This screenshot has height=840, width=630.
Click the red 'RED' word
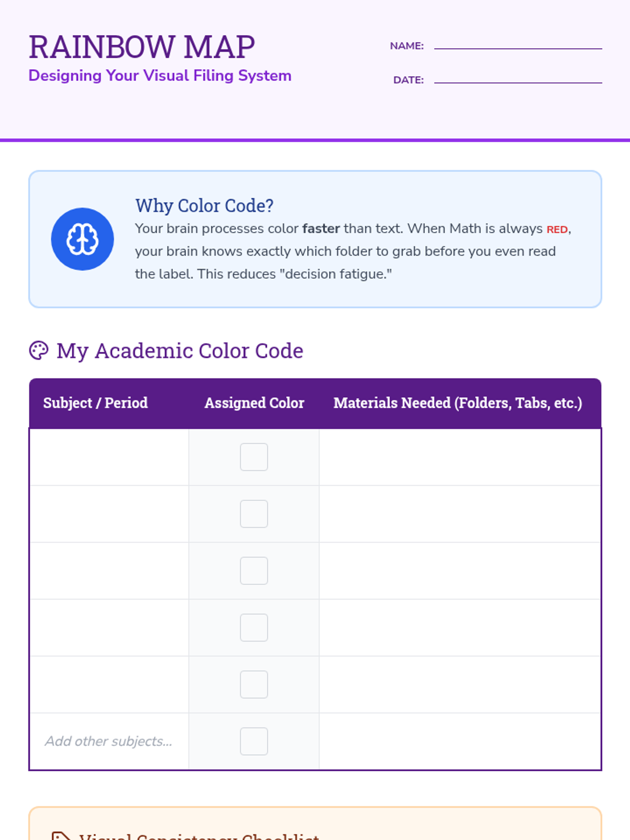tap(557, 229)
